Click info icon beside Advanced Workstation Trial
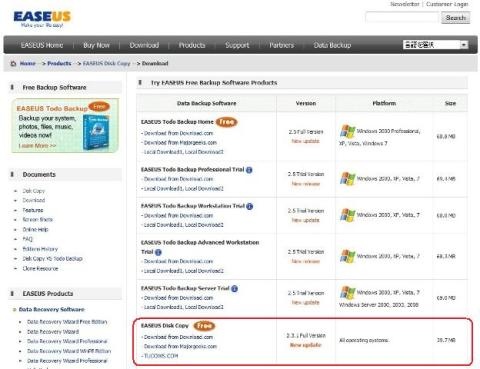 click(158, 252)
